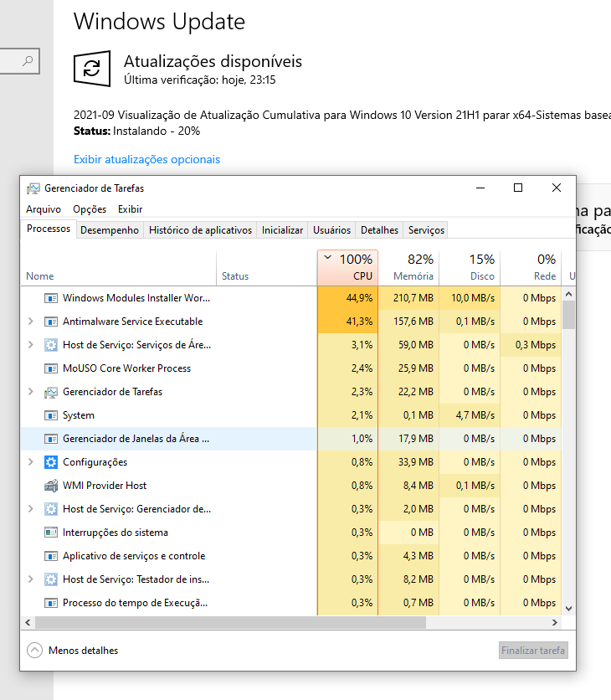Image resolution: width=611 pixels, height=700 pixels.
Task: Open the Exibir menu
Action: pyautogui.click(x=130, y=209)
